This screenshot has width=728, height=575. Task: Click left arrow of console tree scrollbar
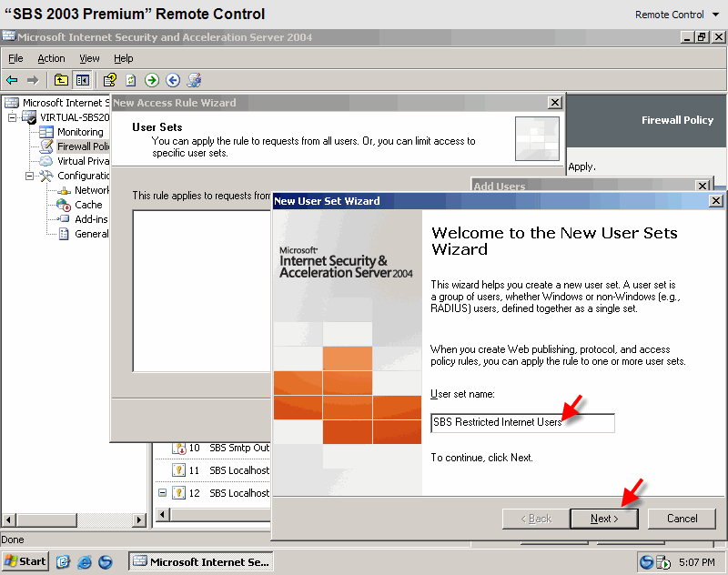[9, 520]
